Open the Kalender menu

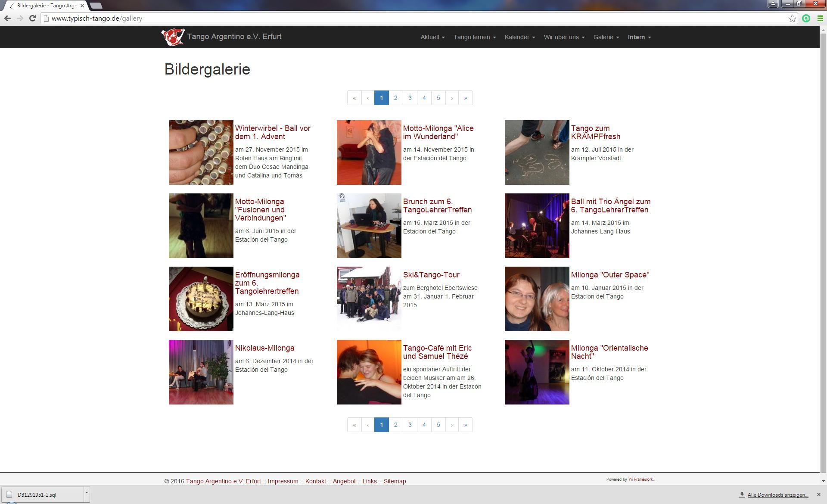(x=519, y=37)
